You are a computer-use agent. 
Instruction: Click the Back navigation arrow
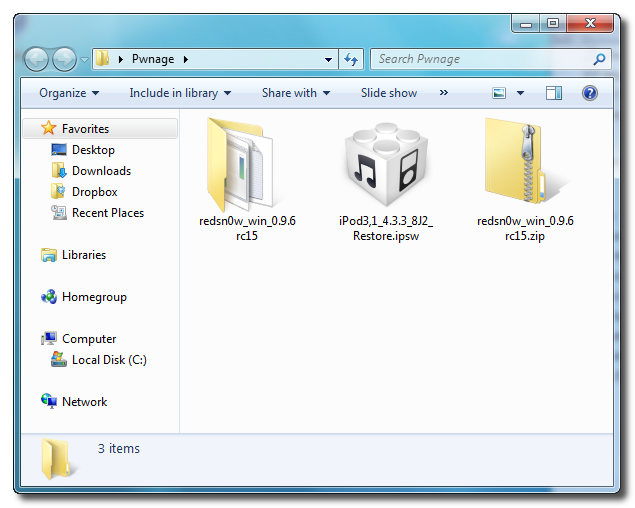click(x=36, y=59)
